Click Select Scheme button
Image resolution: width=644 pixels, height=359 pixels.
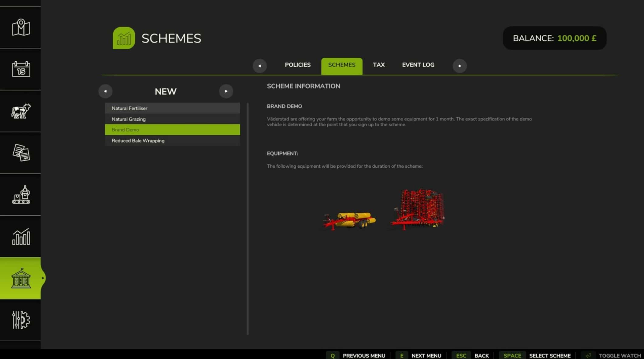pyautogui.click(x=535, y=355)
